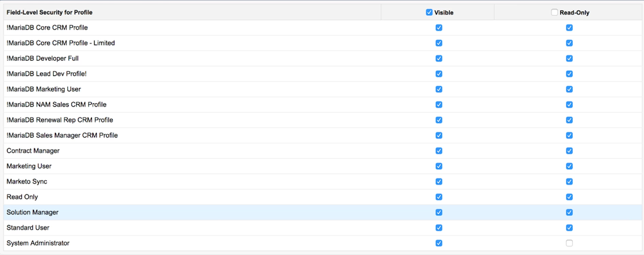644x255 pixels.
Task: Uncheck Visible for !MariaDB NAM Sales CRM Profile
Action: coord(439,105)
